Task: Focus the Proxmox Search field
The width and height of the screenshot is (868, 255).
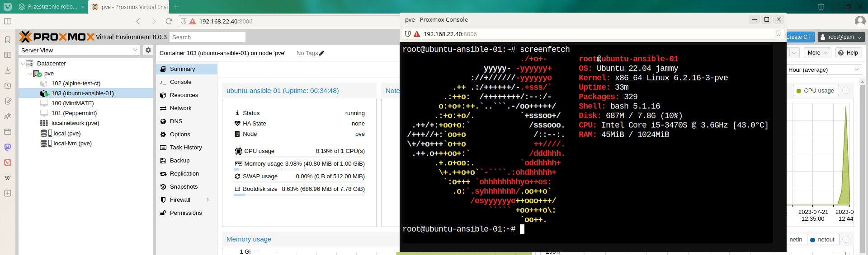Action: tap(208, 37)
